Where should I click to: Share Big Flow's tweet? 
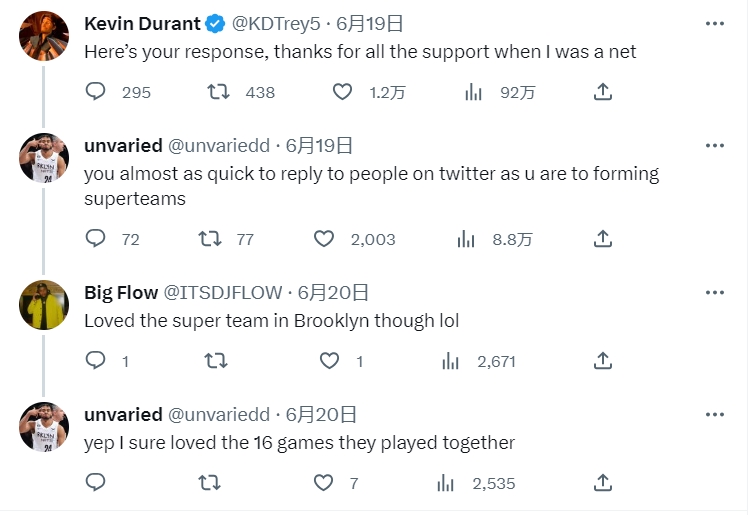coord(603,361)
